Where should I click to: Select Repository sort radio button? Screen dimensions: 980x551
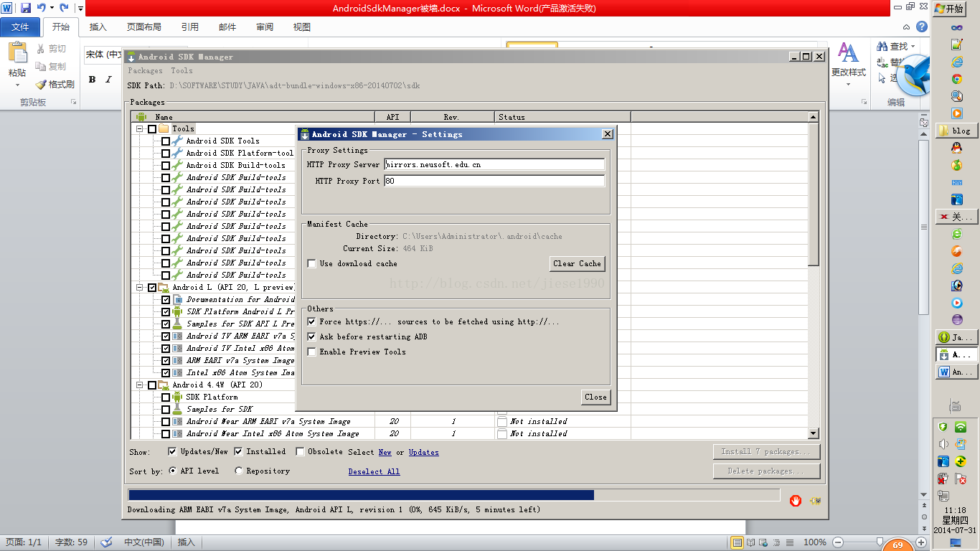click(239, 471)
